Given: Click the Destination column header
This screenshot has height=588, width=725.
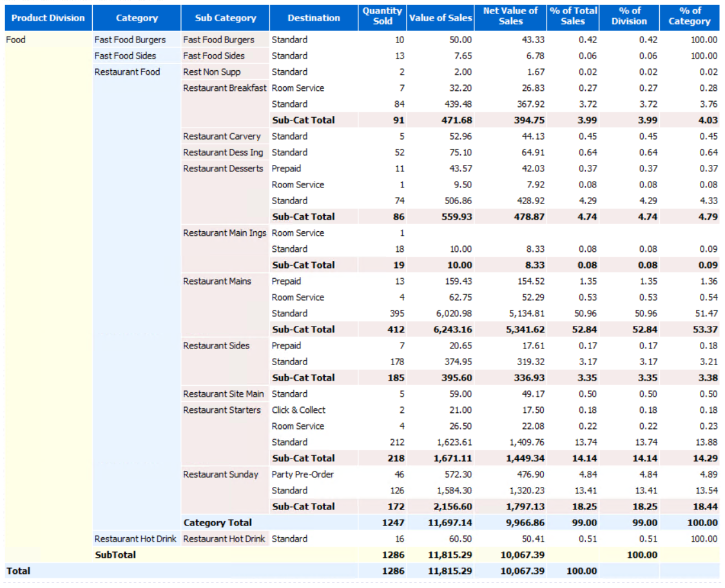Looking at the screenshot, I should (314, 18).
